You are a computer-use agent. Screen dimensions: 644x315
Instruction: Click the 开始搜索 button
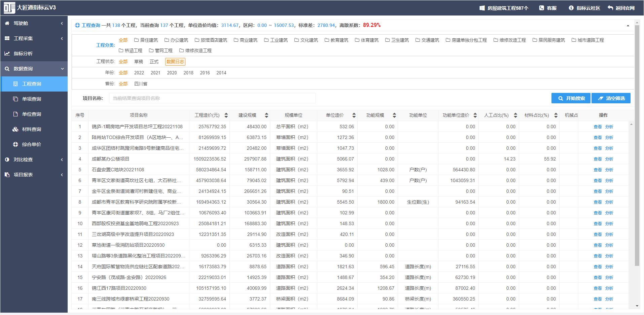571,98
